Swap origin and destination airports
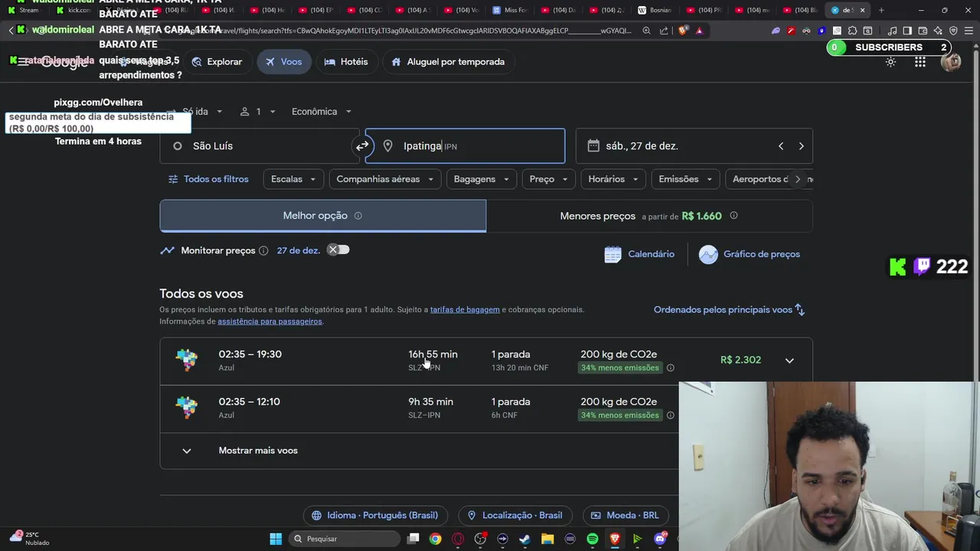Viewport: 980px width, 551px height. [362, 146]
